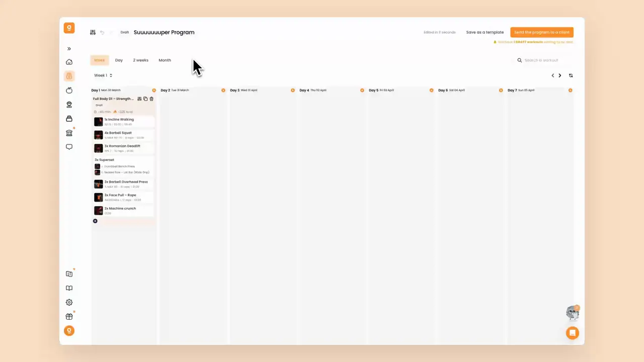
Task: Open the home dashboard sidebar icon
Action: coord(69,62)
